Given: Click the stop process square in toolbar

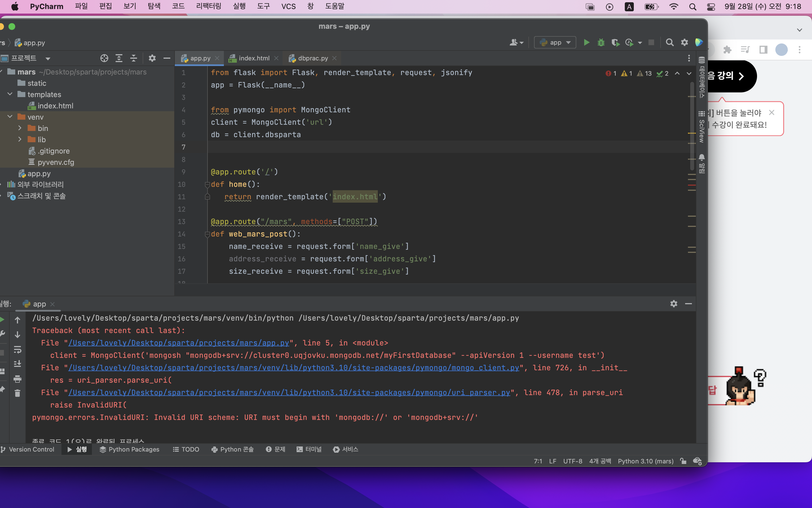Looking at the screenshot, I should (x=651, y=42).
